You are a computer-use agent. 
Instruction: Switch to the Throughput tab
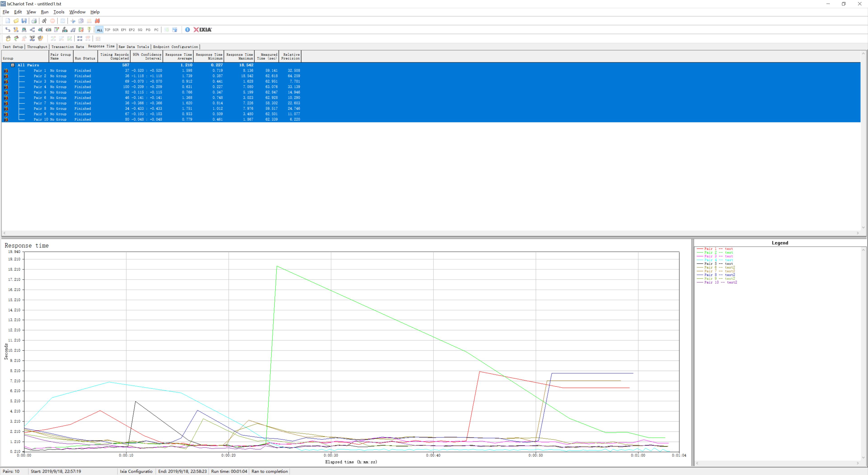pos(37,47)
